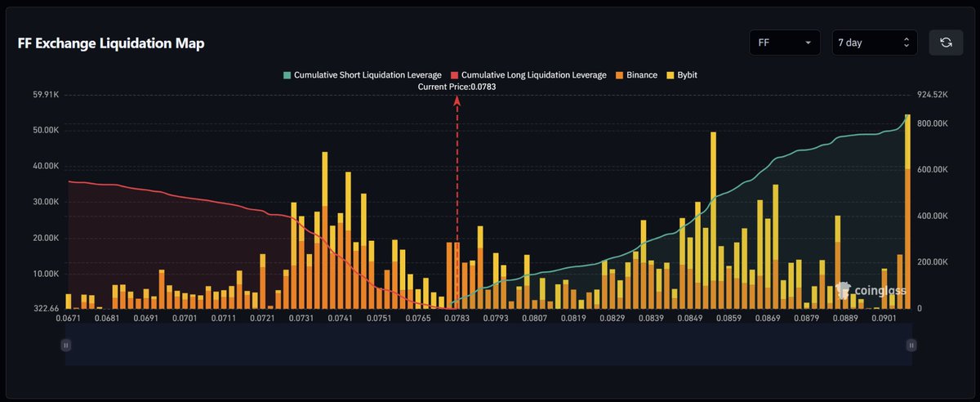Click the refresh icon button
The height and width of the screenshot is (402, 980).
point(946,42)
